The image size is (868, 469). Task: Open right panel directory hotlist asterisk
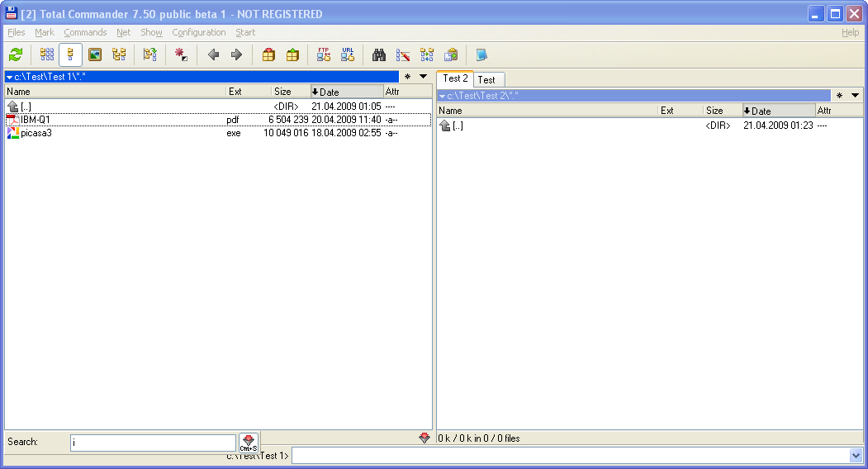[x=839, y=95]
